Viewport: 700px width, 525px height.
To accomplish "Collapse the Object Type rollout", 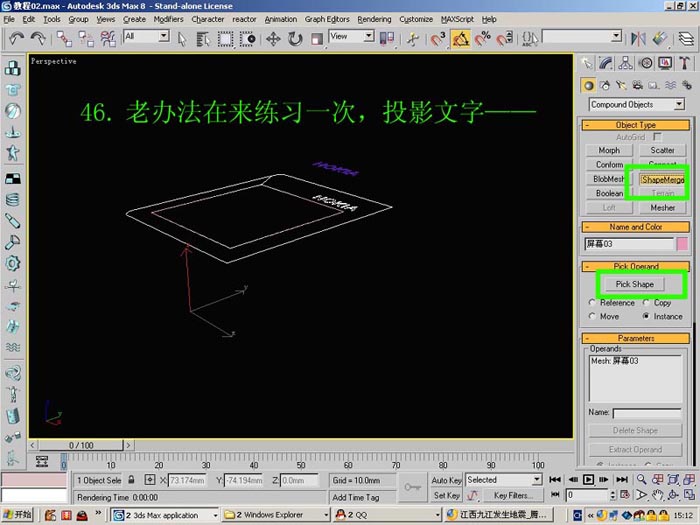I will coord(636,125).
